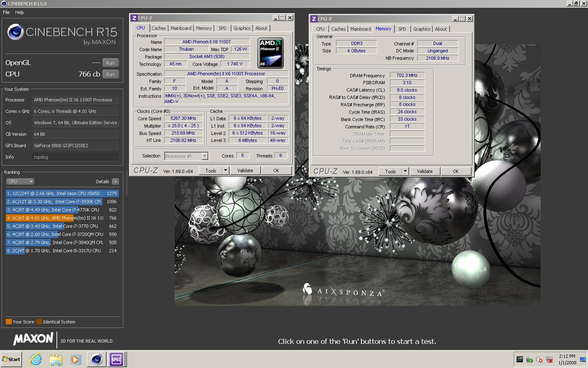The image size is (588, 368).
Task: Click the Start button
Action: tap(11, 359)
